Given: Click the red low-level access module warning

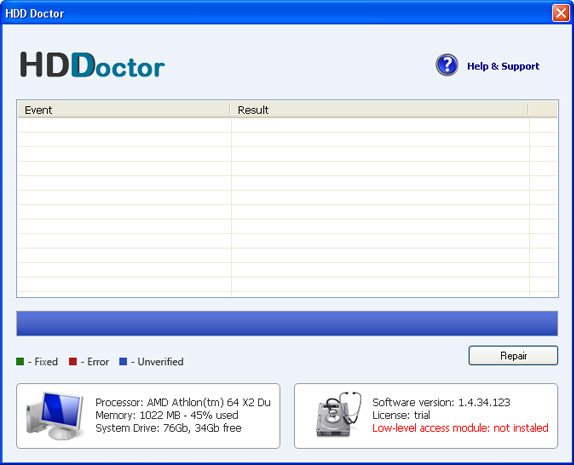Looking at the screenshot, I should [x=460, y=428].
